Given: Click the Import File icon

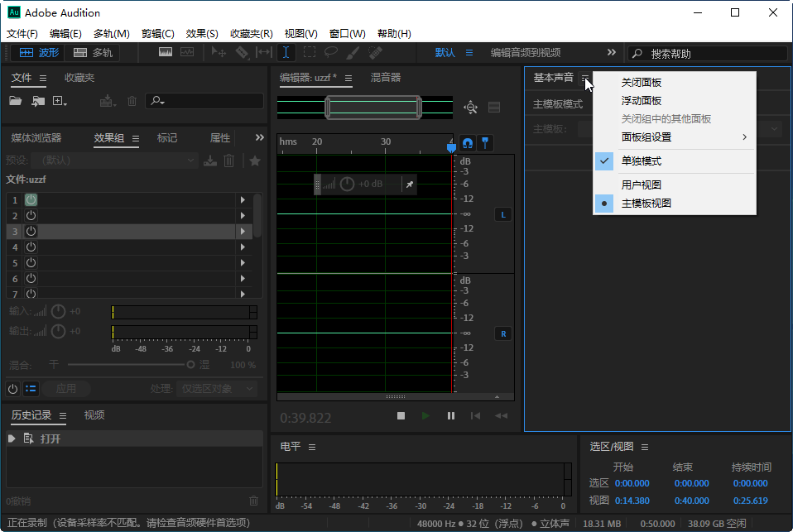Looking at the screenshot, I should 38,101.
